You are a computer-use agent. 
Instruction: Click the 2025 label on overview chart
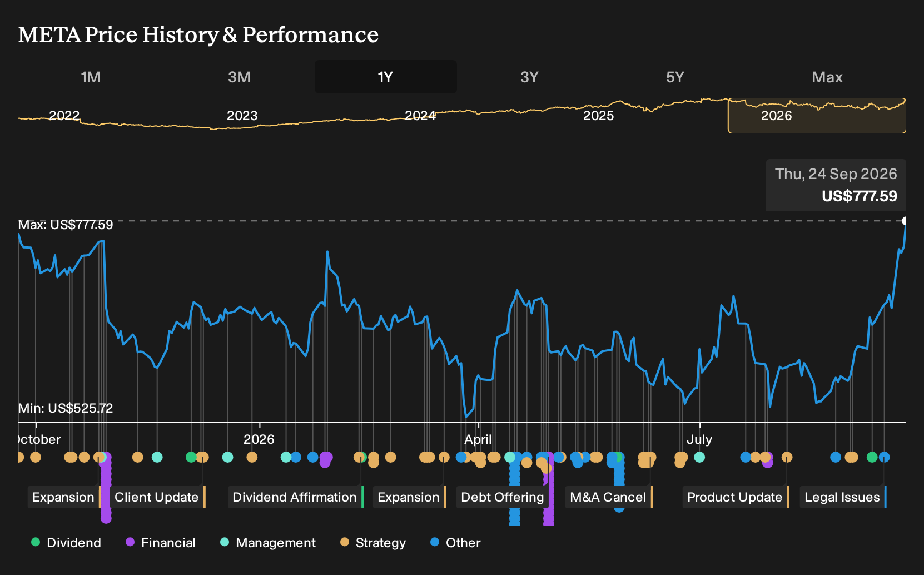click(599, 116)
